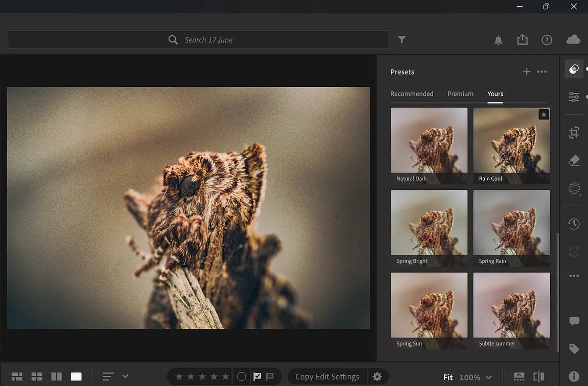This screenshot has height=386, width=588.
Task: Select the Healing eraser tool
Action: 574,161
